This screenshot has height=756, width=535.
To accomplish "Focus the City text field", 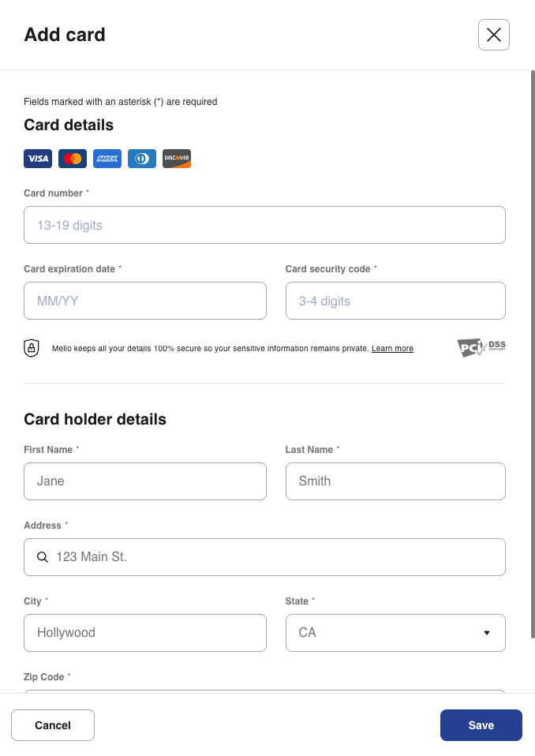I will [145, 633].
